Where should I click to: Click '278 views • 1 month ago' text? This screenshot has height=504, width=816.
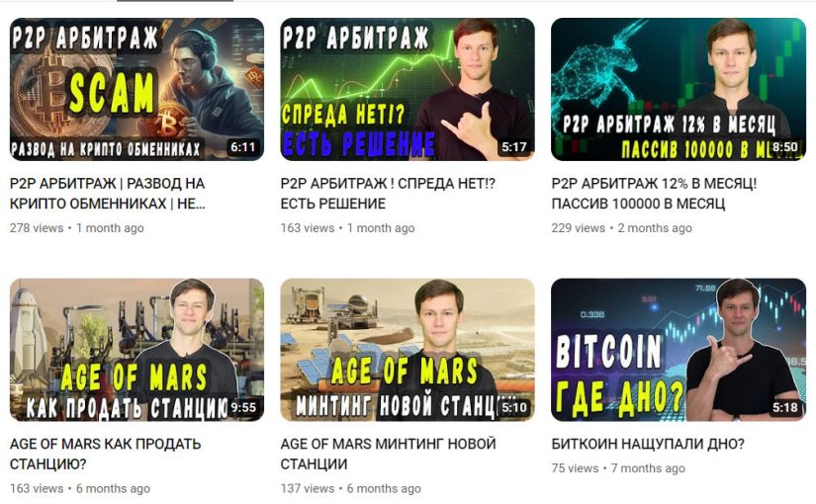[77, 228]
